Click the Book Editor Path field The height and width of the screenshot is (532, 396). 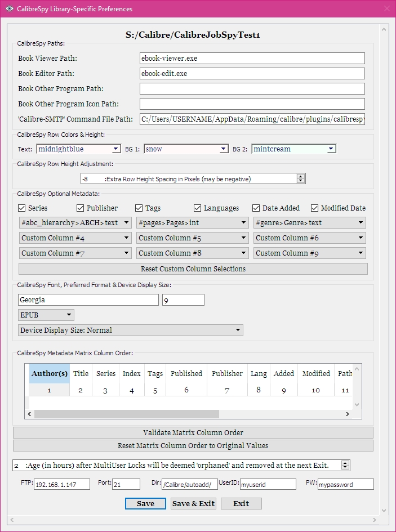point(252,74)
